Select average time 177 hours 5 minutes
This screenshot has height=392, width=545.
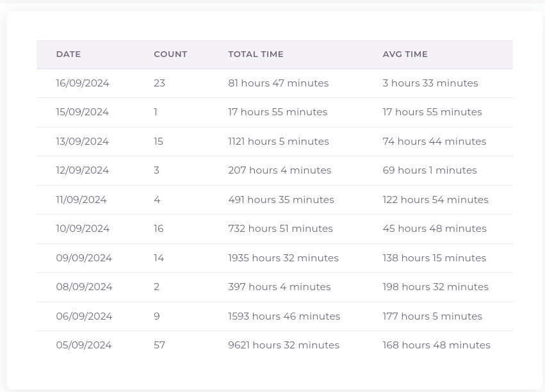tap(432, 316)
